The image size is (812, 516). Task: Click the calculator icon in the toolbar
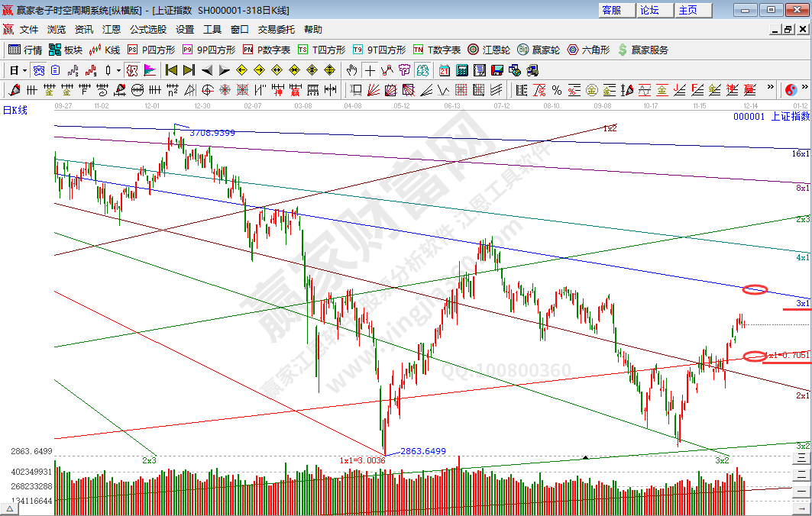(x=461, y=70)
